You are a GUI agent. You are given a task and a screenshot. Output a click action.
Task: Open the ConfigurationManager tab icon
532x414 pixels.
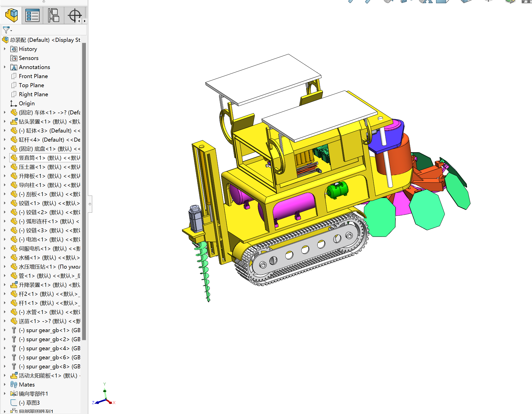[53, 15]
